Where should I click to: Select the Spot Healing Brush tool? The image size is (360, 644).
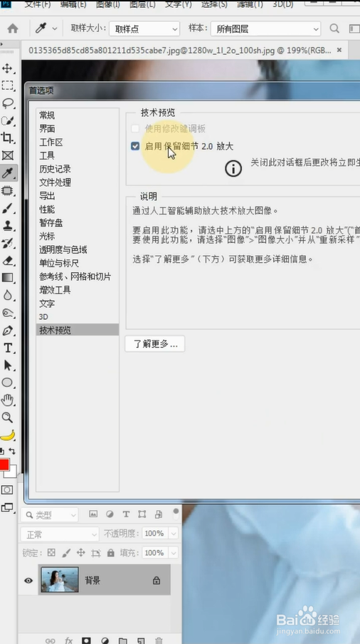tap(7, 191)
